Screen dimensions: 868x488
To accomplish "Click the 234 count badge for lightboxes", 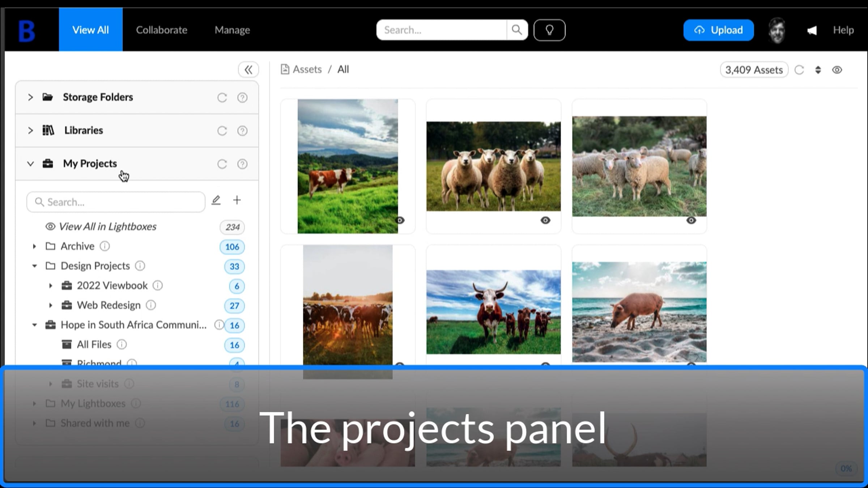I will click(232, 227).
